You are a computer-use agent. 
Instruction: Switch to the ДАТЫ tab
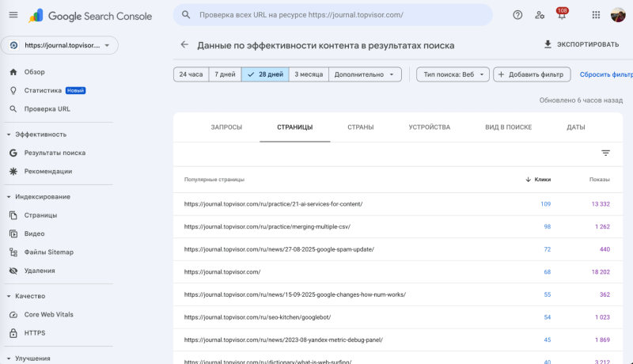pyautogui.click(x=576, y=127)
